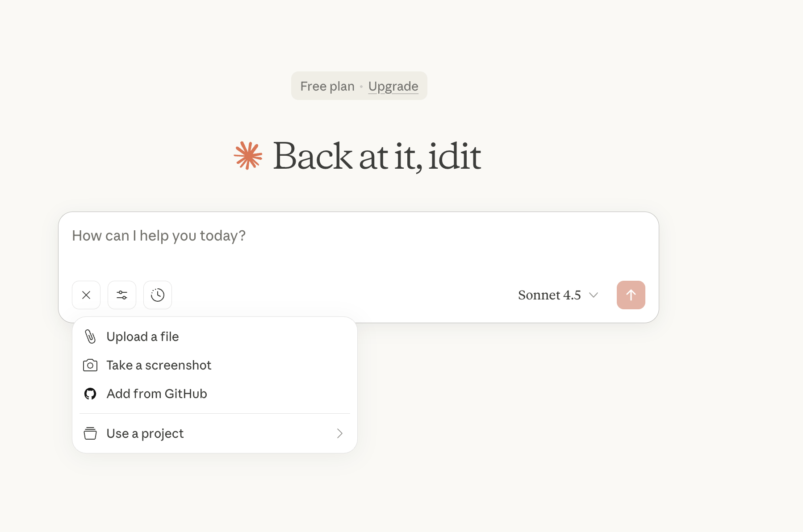Click the extended thinking clock icon
This screenshot has height=532, width=803.
point(158,295)
